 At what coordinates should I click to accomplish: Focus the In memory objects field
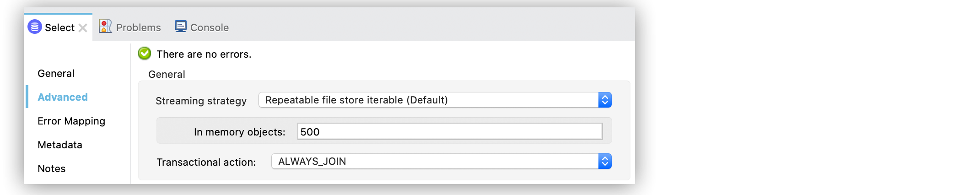[450, 132]
